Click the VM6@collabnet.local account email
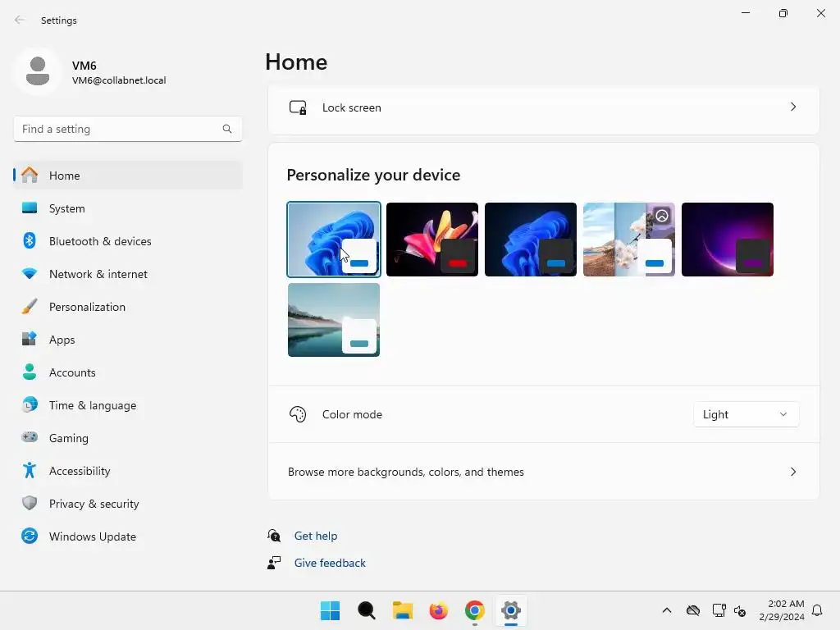Viewport: 840px width, 630px height. tap(119, 80)
